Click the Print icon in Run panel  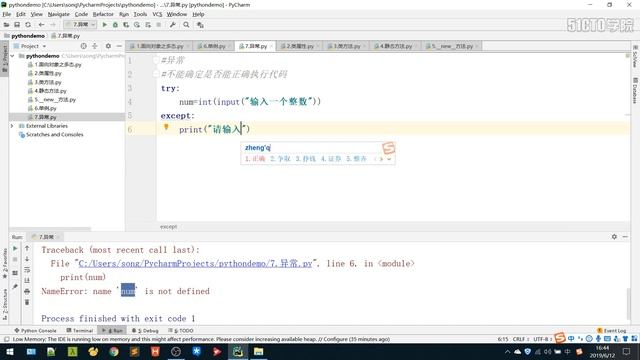pos(27,291)
